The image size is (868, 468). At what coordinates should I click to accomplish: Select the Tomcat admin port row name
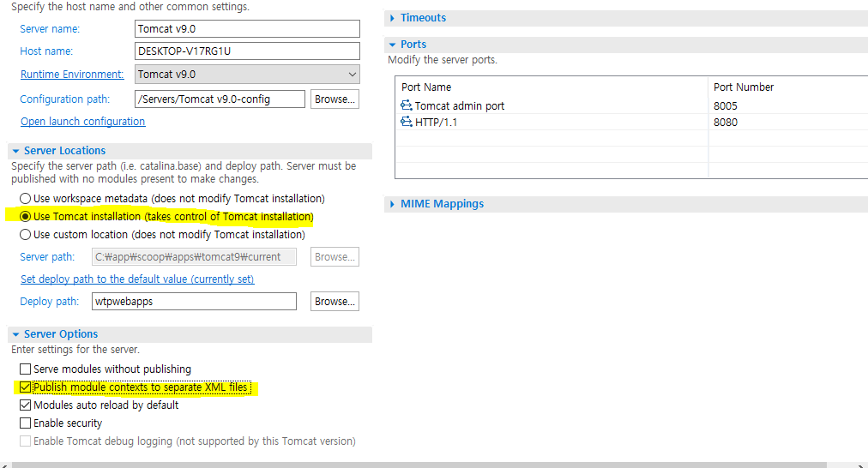point(460,105)
